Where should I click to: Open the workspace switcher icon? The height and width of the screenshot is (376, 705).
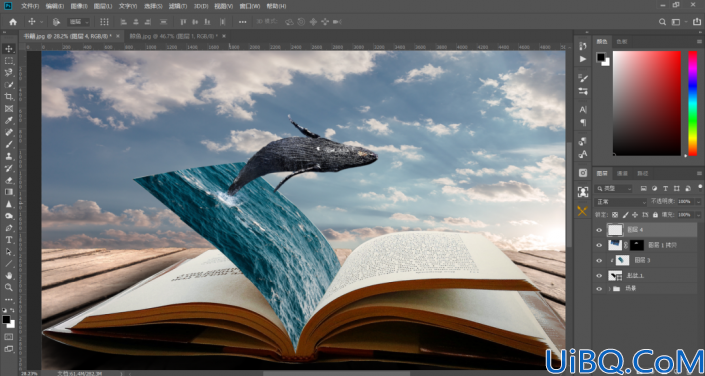[x=675, y=22]
